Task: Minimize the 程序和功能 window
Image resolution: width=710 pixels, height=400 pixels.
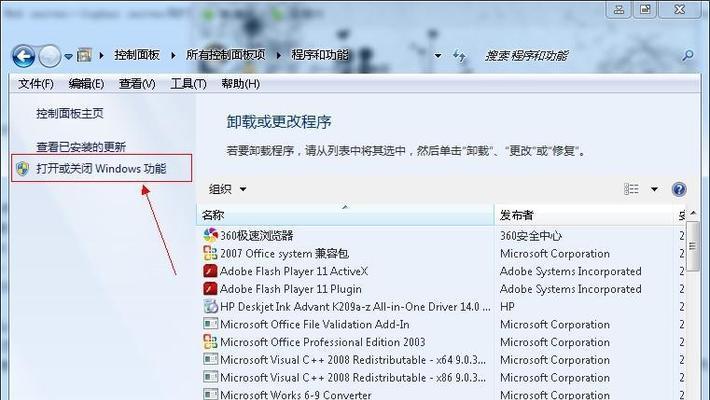Action: click(x=619, y=9)
